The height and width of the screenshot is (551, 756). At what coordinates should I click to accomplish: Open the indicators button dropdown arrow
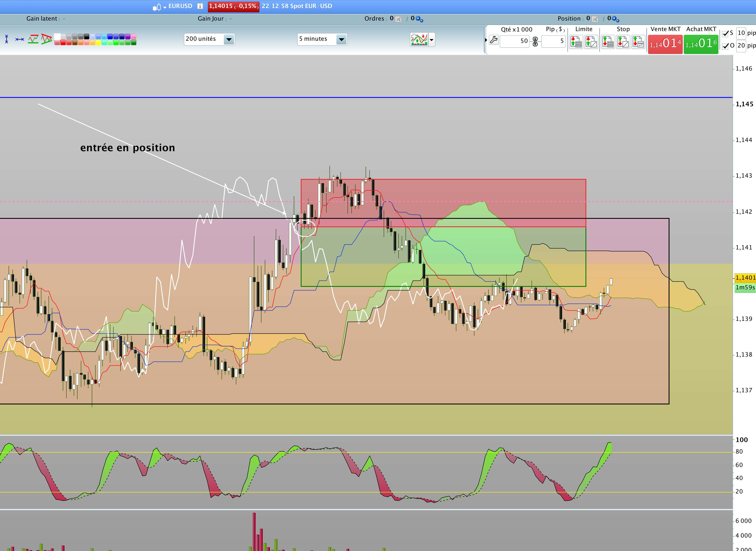coord(432,40)
